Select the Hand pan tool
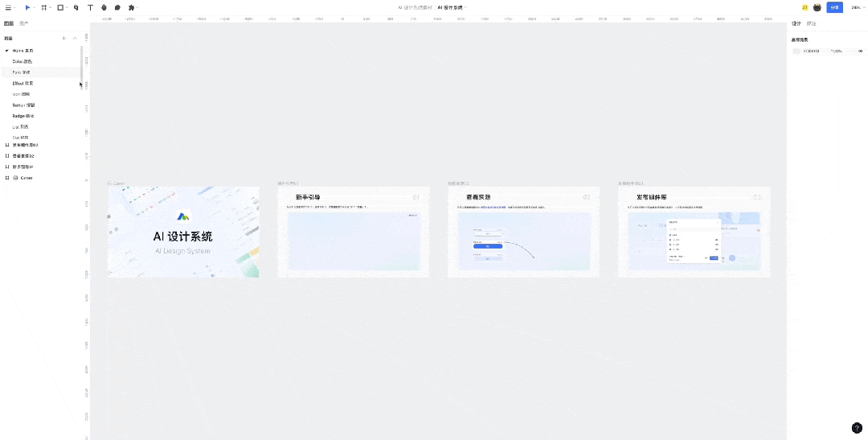868x440 pixels. coord(104,7)
